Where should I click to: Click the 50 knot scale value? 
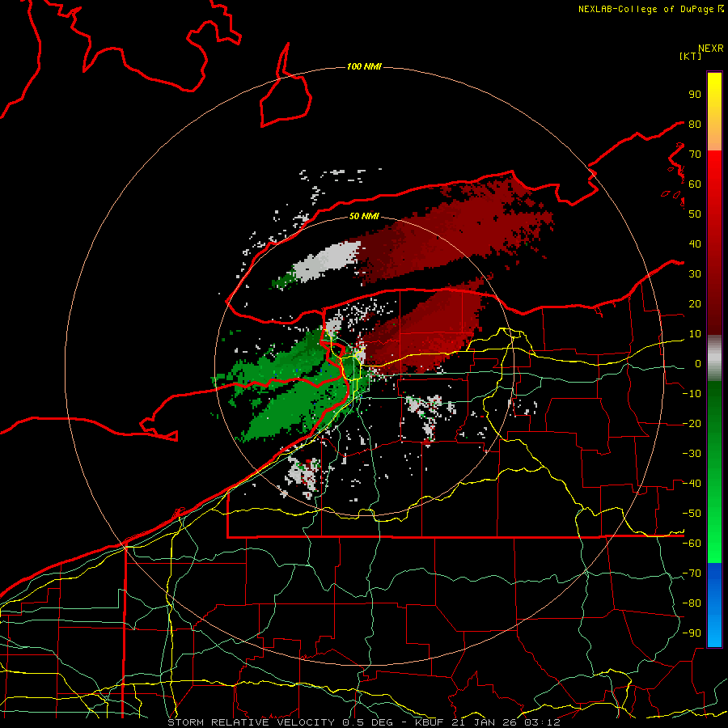point(695,214)
